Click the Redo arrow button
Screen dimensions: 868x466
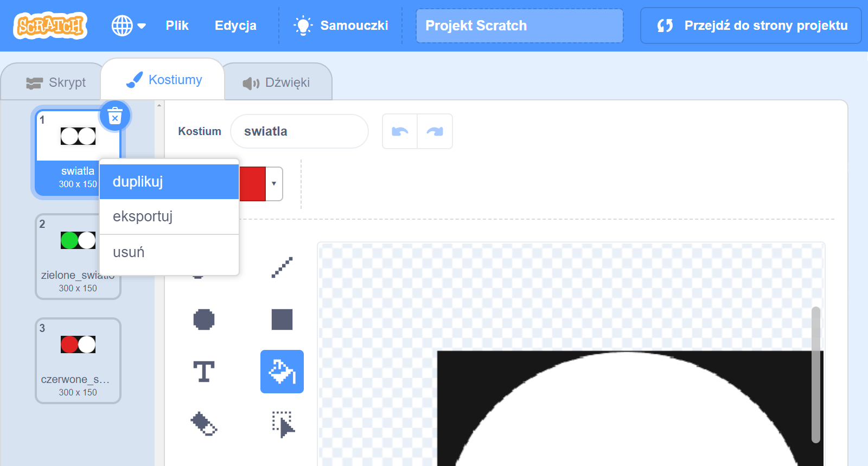coord(435,131)
